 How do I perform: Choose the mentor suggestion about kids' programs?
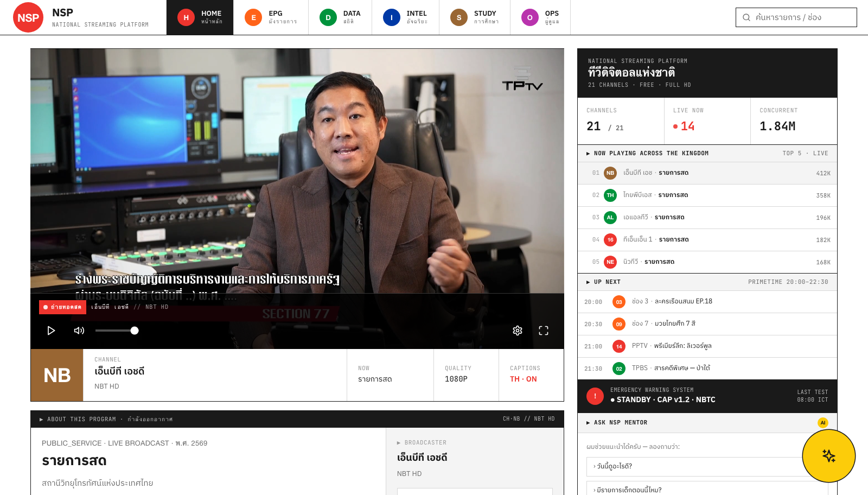(707, 488)
